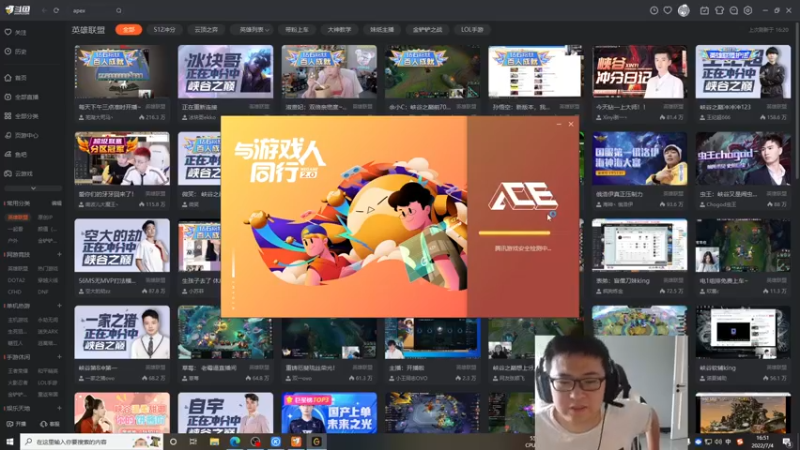Open File Explorer from the taskbar
Screen dimensions: 800x450
[x=214, y=441]
